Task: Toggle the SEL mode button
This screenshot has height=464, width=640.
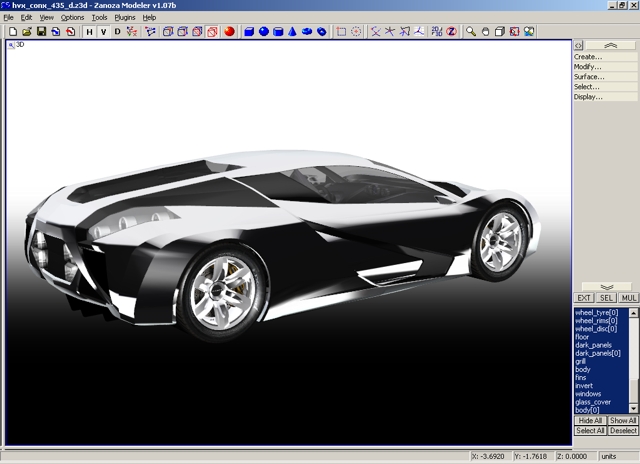Action: pyautogui.click(x=606, y=298)
